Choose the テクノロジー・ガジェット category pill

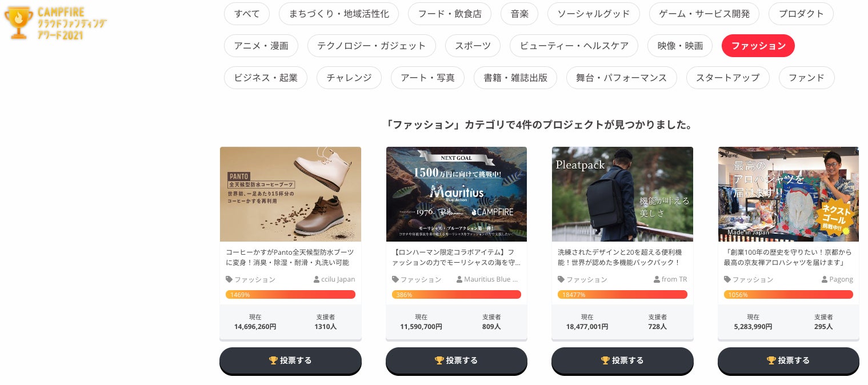[x=371, y=46]
